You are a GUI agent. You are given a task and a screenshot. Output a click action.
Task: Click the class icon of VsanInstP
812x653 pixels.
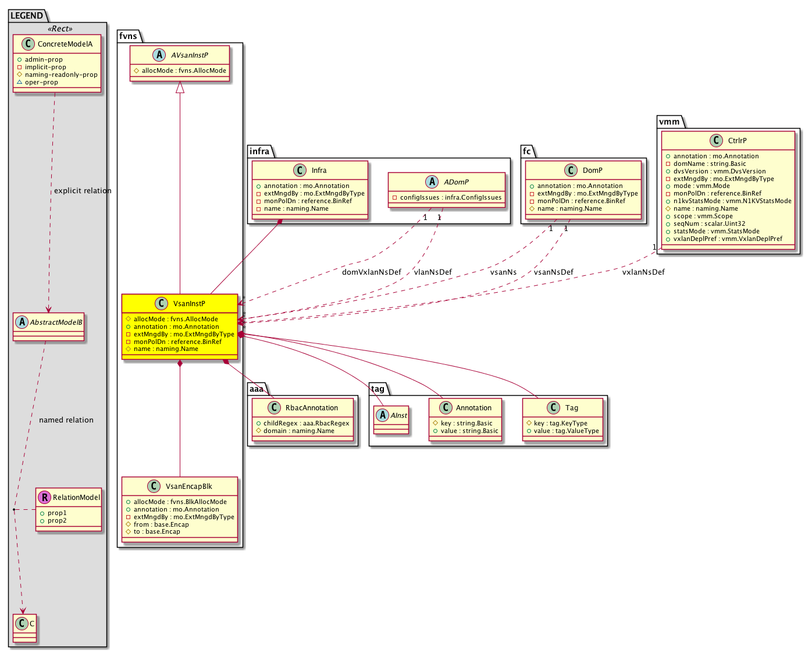[162, 304]
